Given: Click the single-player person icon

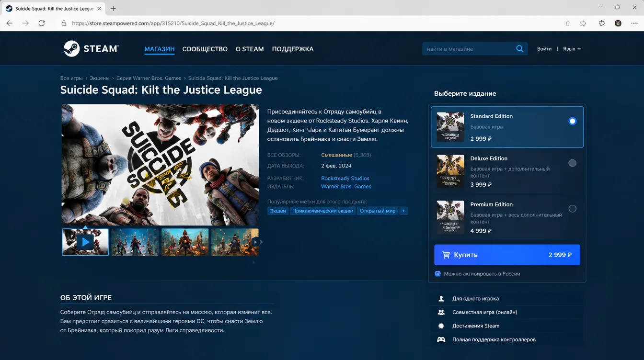Looking at the screenshot, I should coord(441,299).
